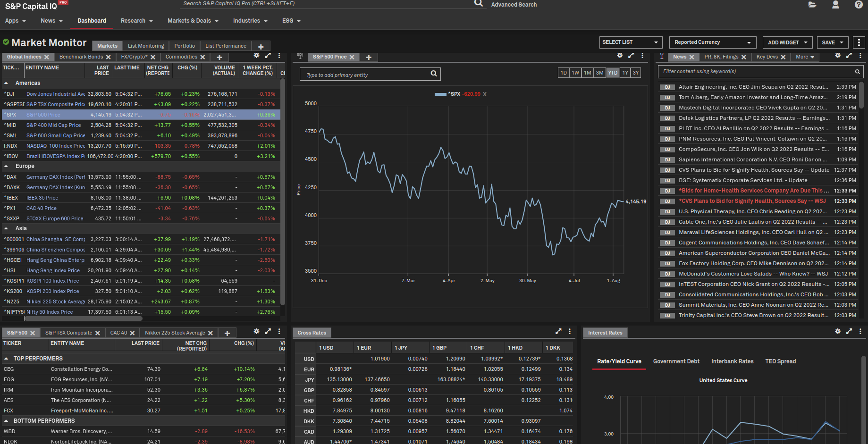Collapse the TOP PERFORMERS section

point(6,359)
